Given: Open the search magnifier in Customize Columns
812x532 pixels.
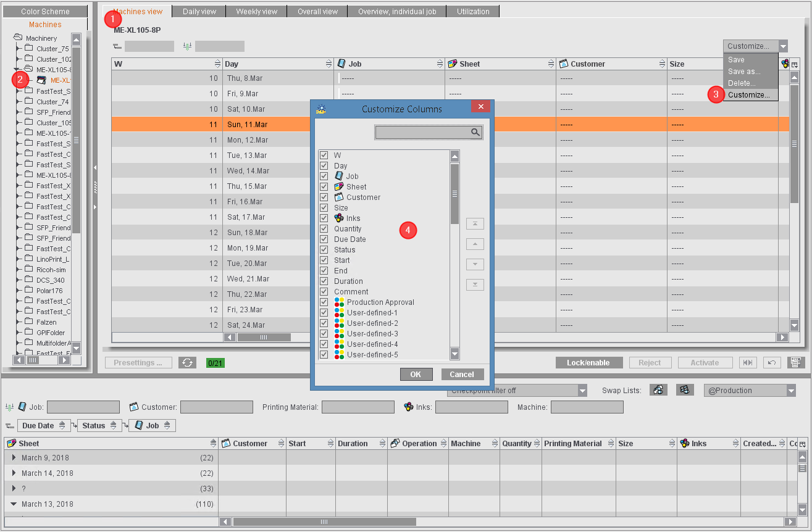Looking at the screenshot, I should (x=475, y=131).
